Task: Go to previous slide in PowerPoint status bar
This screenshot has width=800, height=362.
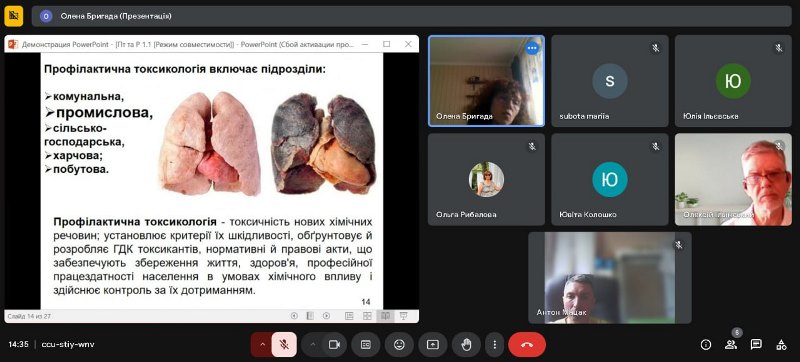Action: pos(294,316)
